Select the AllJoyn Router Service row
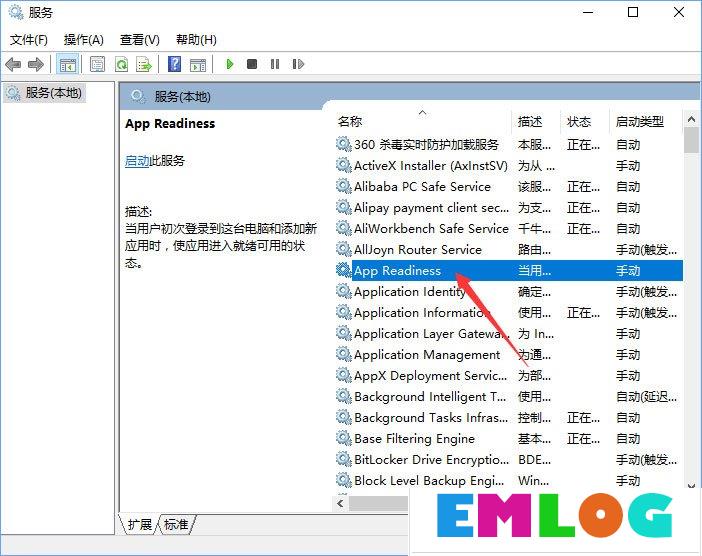Image resolution: width=702 pixels, height=556 pixels. [x=509, y=250]
